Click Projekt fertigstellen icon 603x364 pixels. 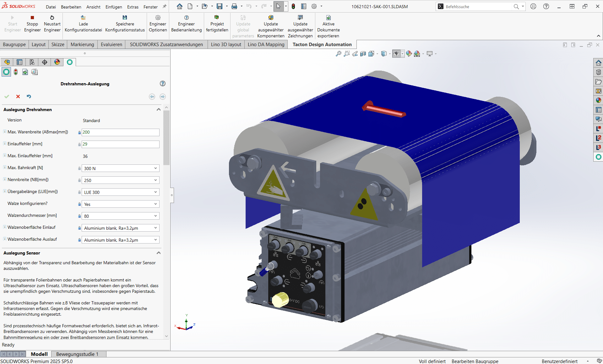click(217, 18)
